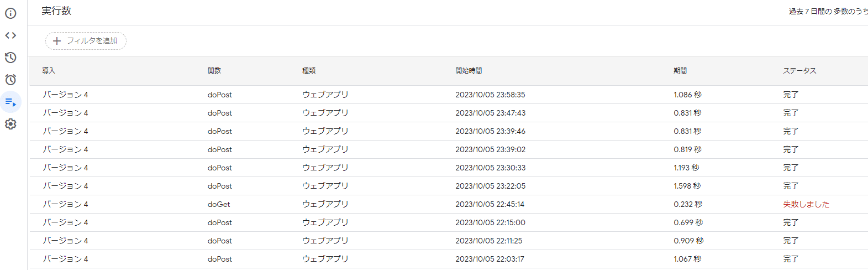The width and height of the screenshot is (868, 270).
Task: Click the 関数 column header
Action: coord(214,71)
